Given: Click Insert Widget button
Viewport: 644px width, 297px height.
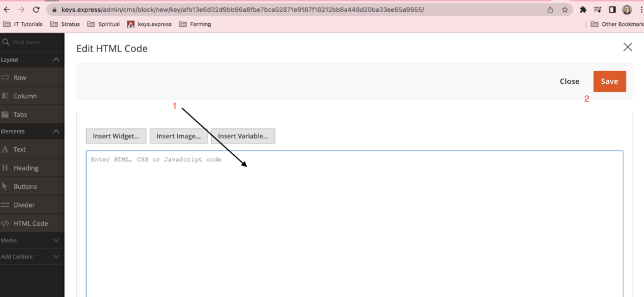Looking at the screenshot, I should click(x=116, y=136).
